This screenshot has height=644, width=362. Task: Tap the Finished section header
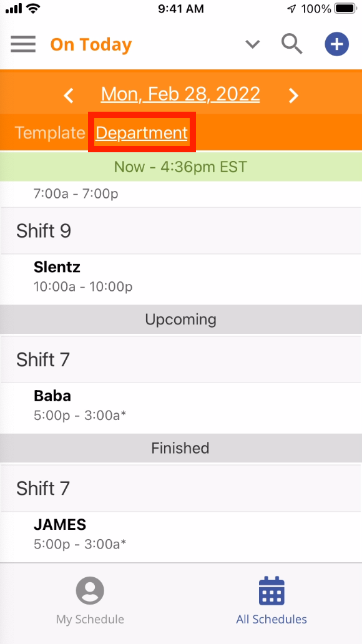click(x=181, y=448)
